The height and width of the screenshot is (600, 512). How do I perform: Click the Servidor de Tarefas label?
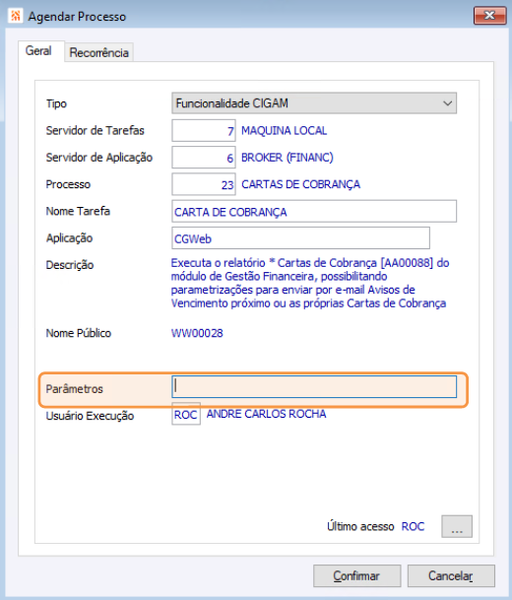[95, 130]
